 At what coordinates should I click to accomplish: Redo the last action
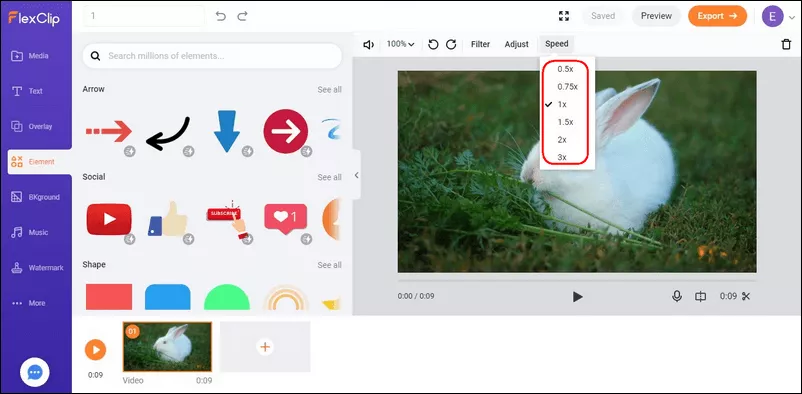242,16
